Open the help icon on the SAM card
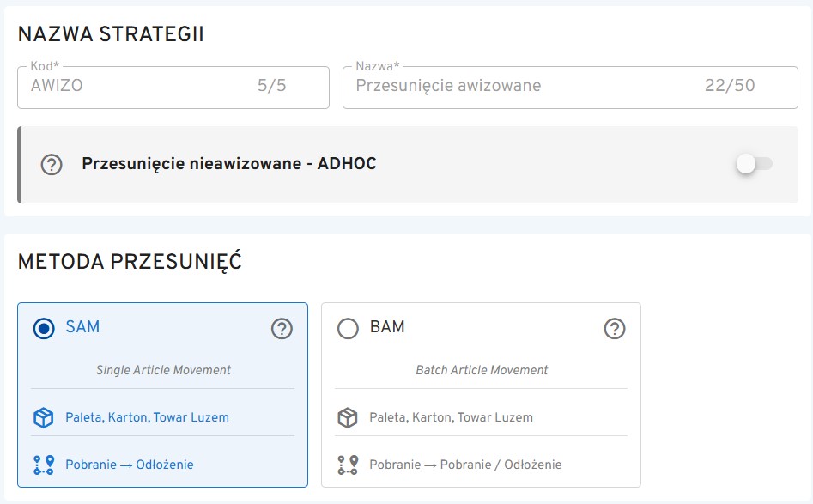This screenshot has height=504, width=813. 282,328
